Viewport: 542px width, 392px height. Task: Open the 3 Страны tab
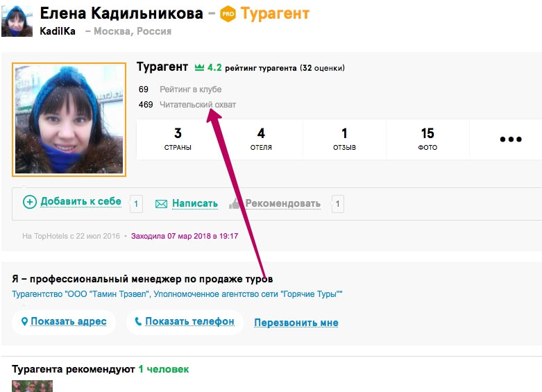click(178, 139)
